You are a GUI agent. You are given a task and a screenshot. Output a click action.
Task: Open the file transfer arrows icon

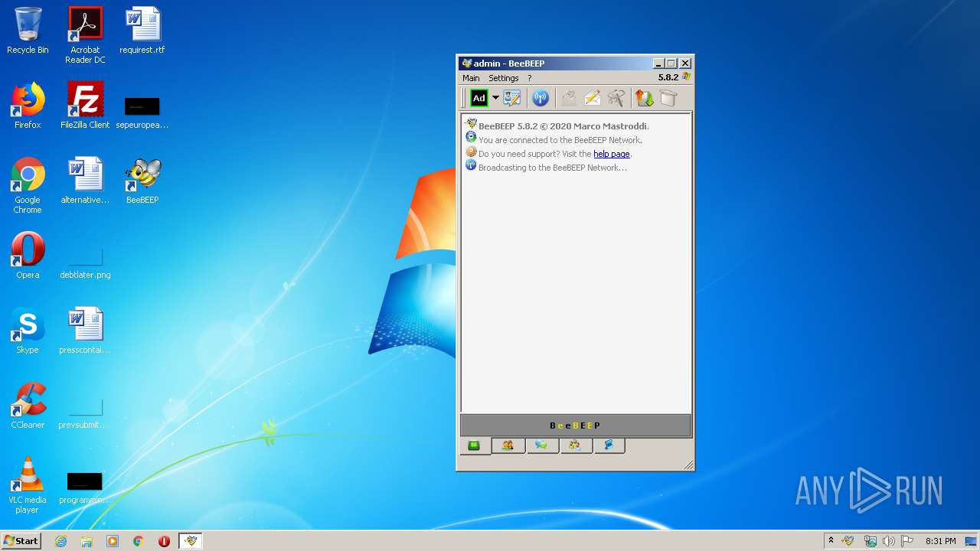[x=645, y=98]
